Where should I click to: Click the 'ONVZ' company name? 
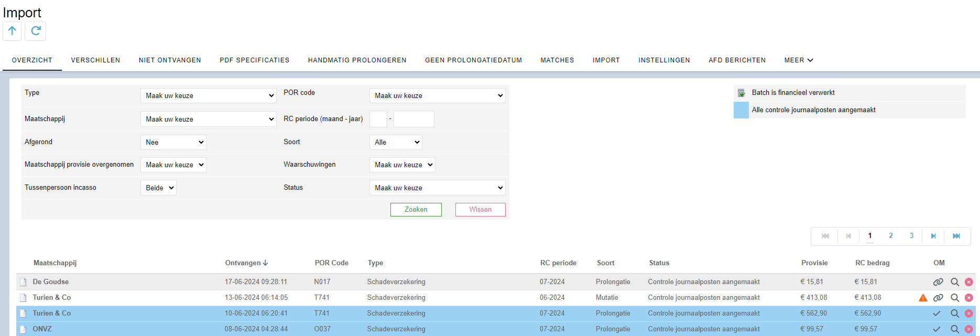42,329
